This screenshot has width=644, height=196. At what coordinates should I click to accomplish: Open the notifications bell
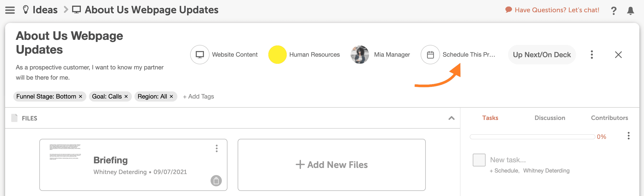point(630,10)
